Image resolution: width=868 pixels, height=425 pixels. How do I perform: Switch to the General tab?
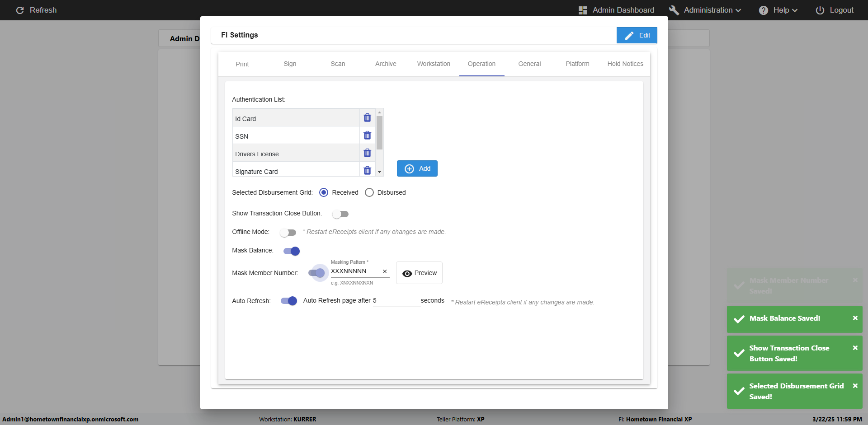pos(529,64)
